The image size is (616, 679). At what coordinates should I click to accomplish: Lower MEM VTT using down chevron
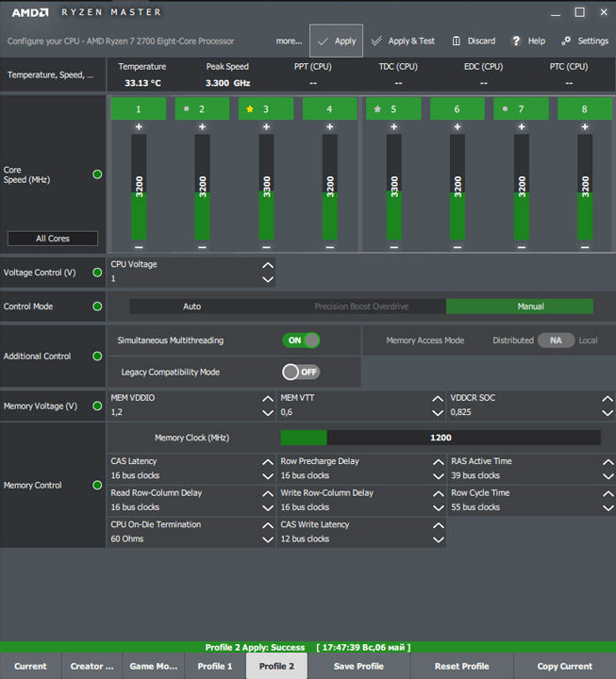[x=438, y=413]
